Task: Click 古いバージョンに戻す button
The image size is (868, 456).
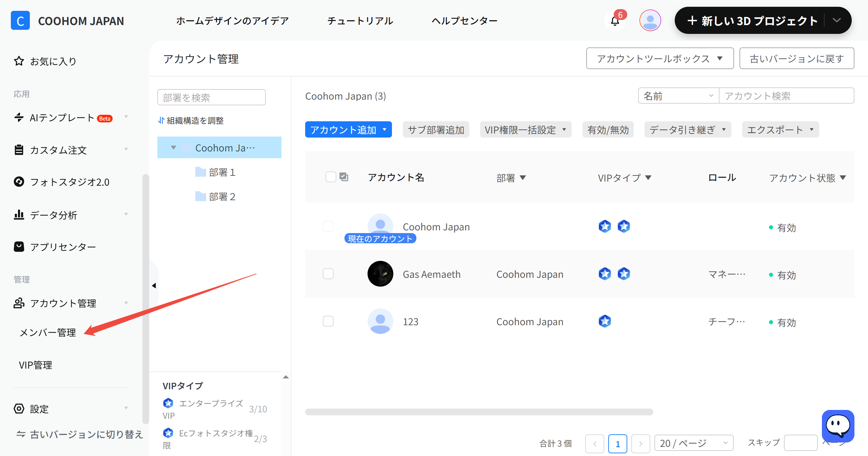Action: tap(797, 59)
